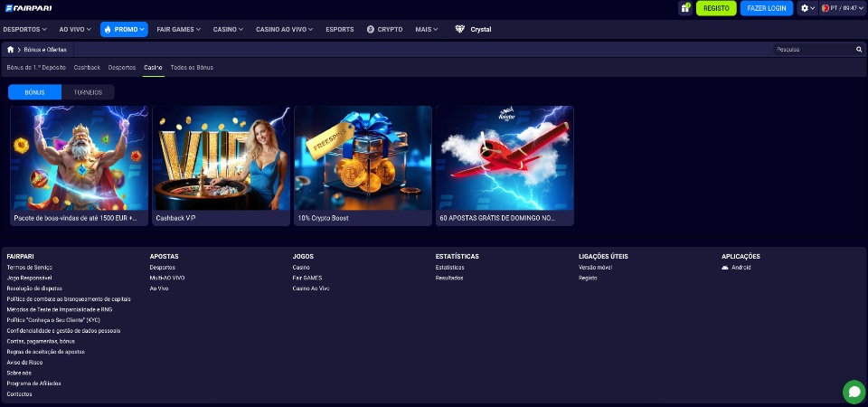Click the Registo button
Image resolution: width=868 pixels, height=407 pixels.
716,8
